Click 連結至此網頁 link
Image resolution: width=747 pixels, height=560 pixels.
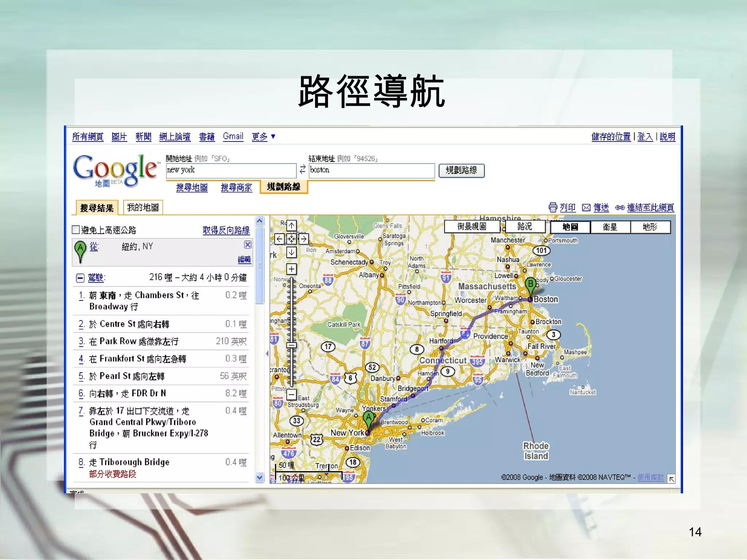(x=650, y=207)
